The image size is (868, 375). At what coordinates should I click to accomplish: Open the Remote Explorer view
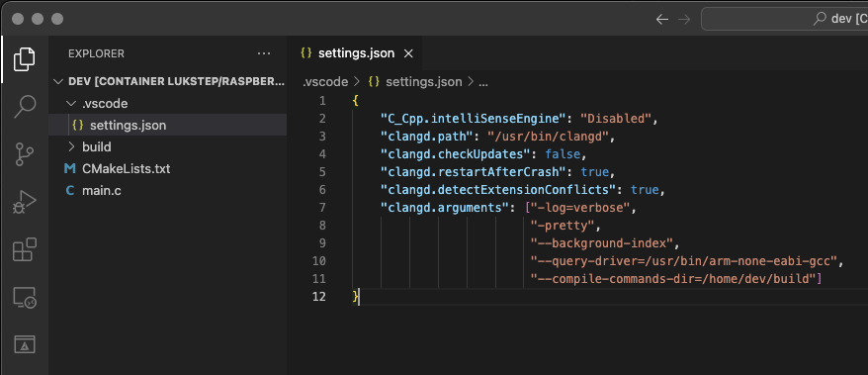coord(25,298)
